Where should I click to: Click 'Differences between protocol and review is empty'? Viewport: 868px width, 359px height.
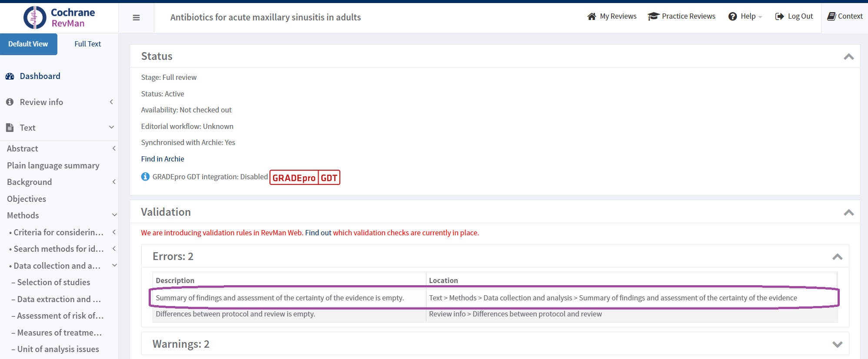click(236, 314)
